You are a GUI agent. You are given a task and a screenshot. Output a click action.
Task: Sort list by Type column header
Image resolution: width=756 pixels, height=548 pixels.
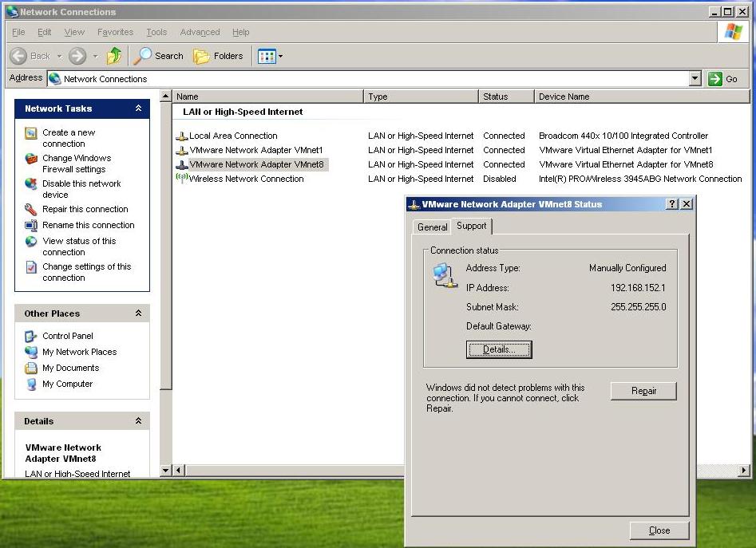[x=421, y=97]
